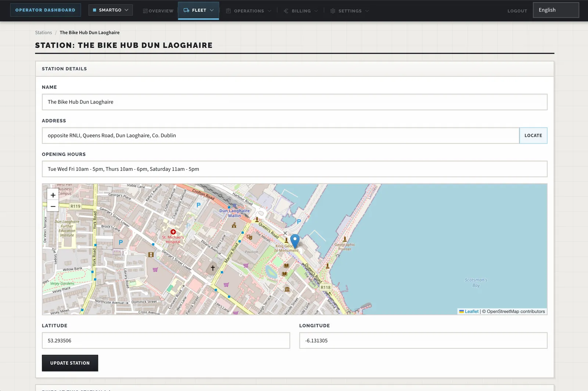This screenshot has width=588, height=391.
Task: Click the Operations clipboard icon
Action: (228, 11)
